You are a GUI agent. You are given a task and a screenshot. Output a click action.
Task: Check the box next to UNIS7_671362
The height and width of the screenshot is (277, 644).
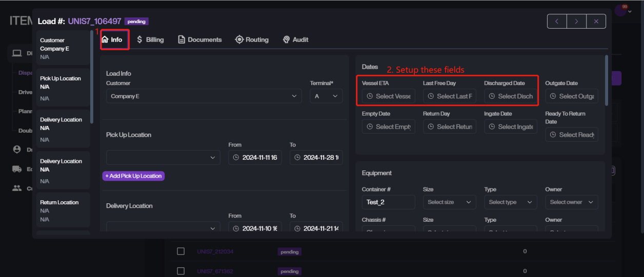(x=180, y=271)
